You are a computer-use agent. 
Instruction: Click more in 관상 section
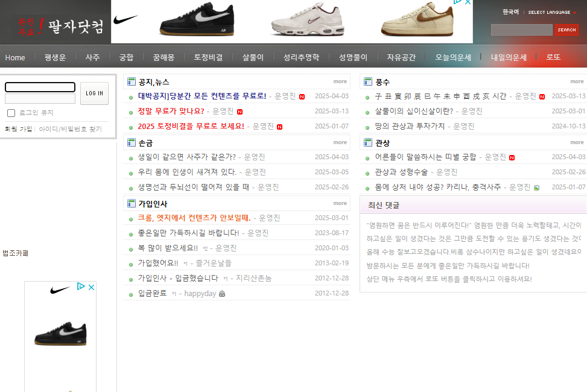click(577, 142)
